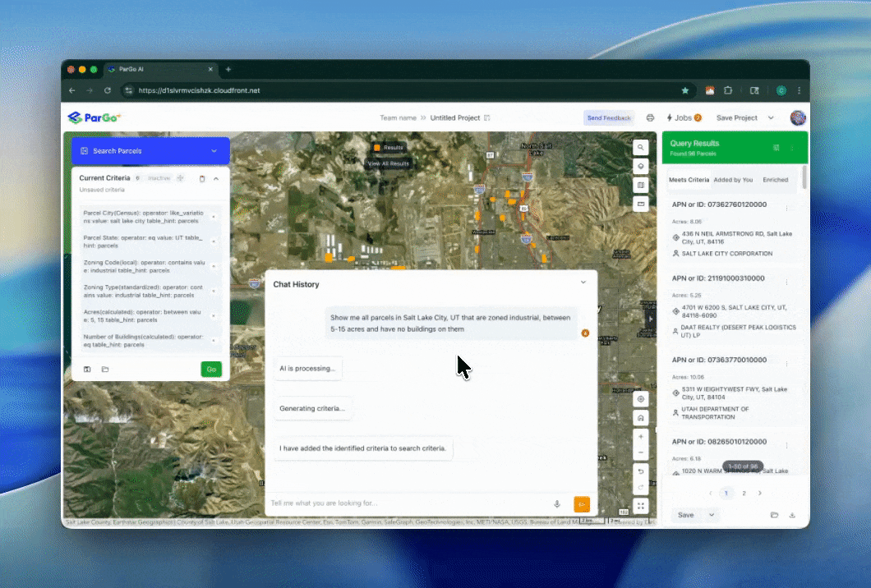Click the green Go button
871x588 pixels.
coord(211,370)
